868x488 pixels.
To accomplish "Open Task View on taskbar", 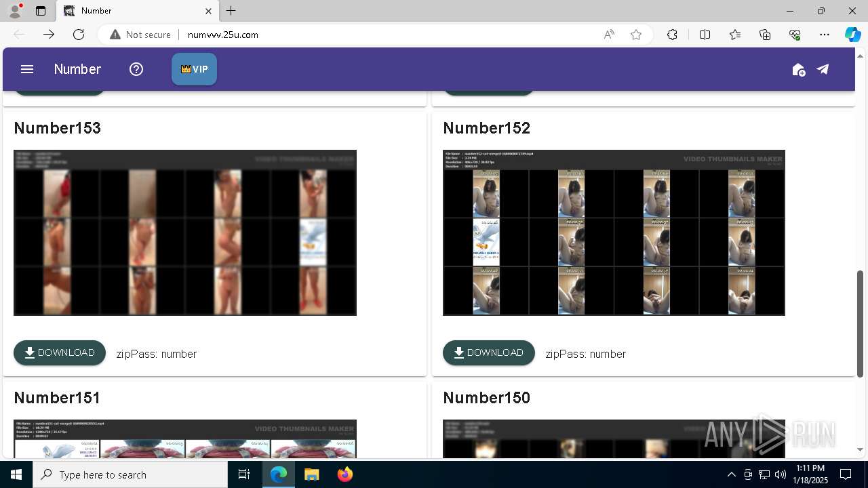I will tap(244, 474).
